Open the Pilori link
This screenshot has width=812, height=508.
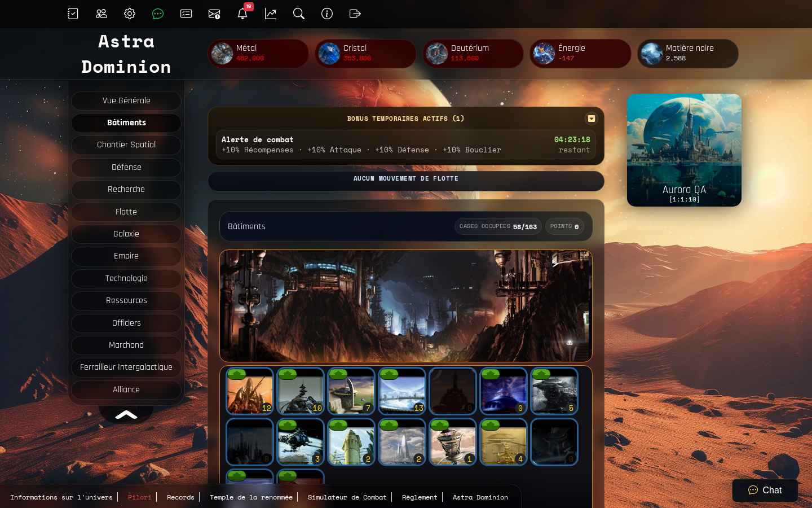point(139,497)
